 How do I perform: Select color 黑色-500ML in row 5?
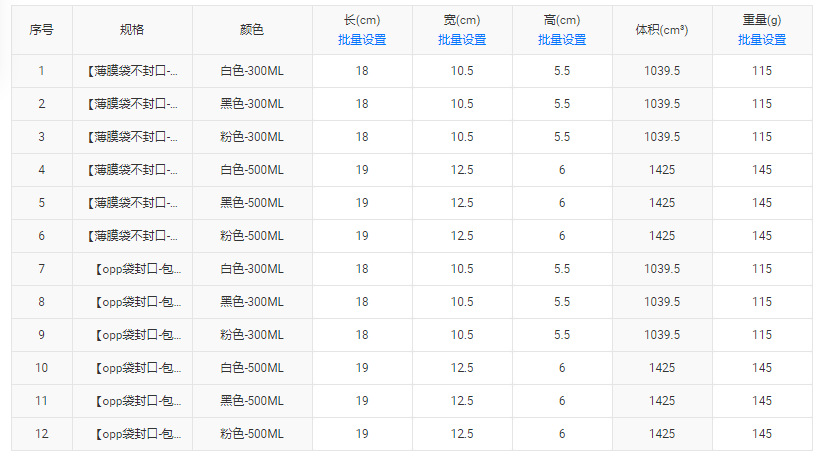[x=252, y=203]
